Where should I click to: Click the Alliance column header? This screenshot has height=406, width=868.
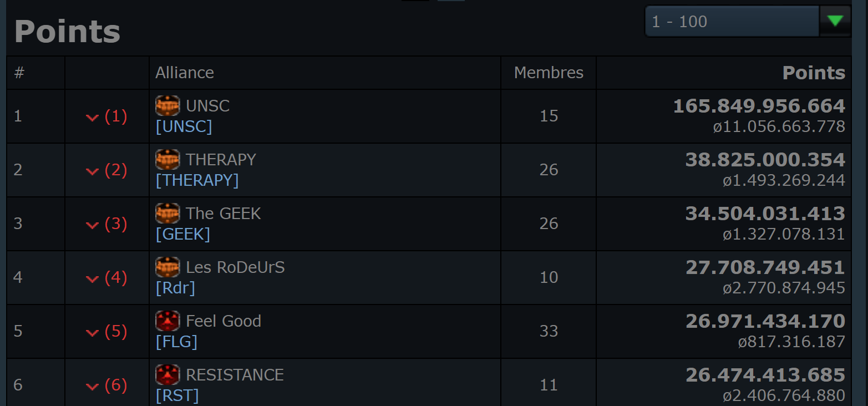click(185, 73)
